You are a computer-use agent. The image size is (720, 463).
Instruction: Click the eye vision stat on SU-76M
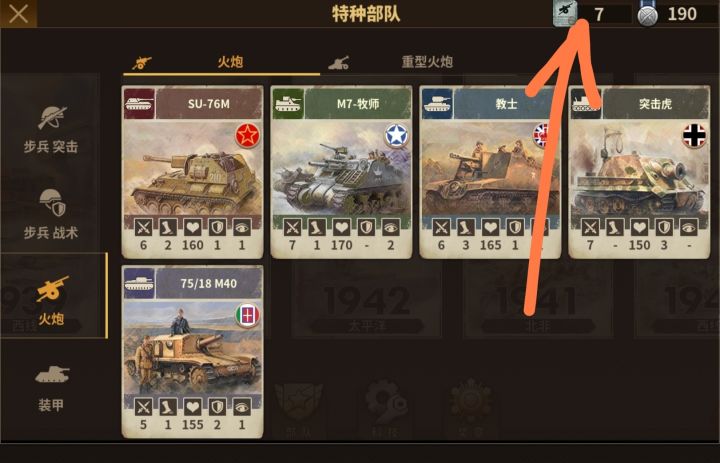[x=242, y=227]
